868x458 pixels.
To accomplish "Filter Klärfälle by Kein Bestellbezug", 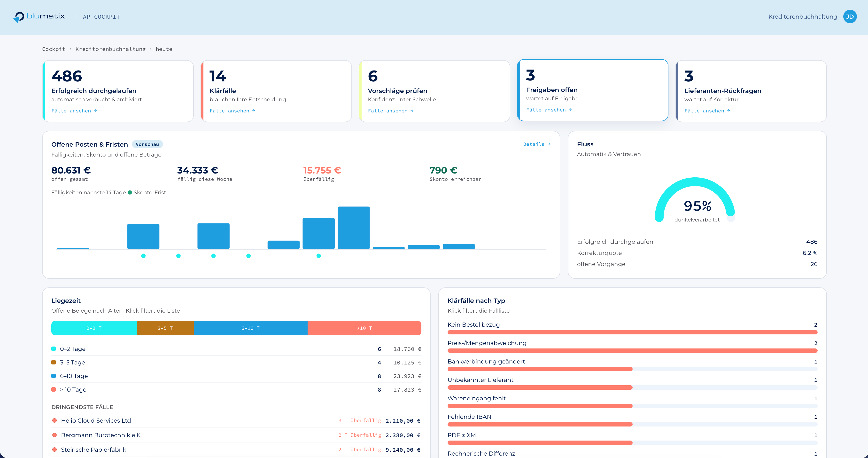I will coord(632,328).
